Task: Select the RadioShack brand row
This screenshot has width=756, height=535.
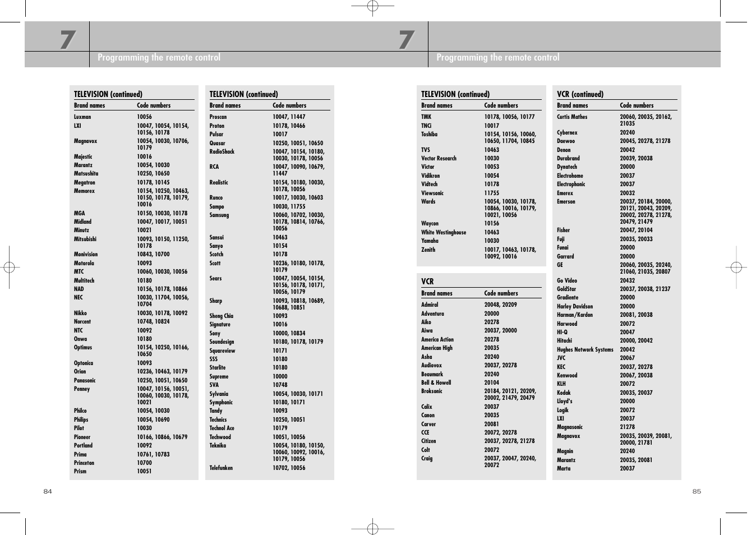Action: [222, 152]
